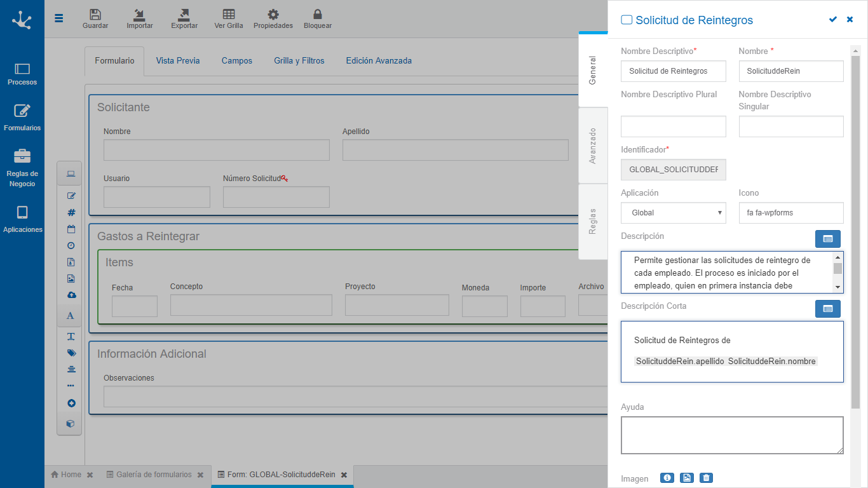Click the SolicituddeRein.apellido tag in Descripción Corta
Screen dimensions: 868x488
coord(681,361)
